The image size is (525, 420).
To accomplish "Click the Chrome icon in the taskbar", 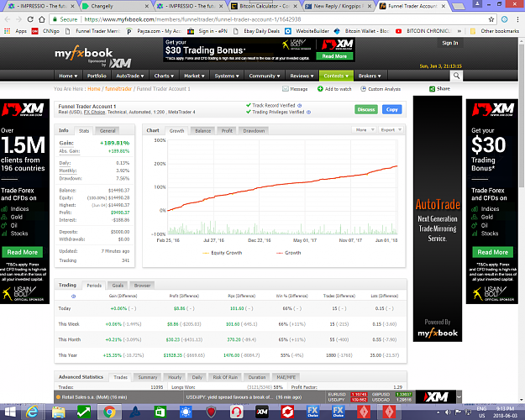I will [x=109, y=412].
